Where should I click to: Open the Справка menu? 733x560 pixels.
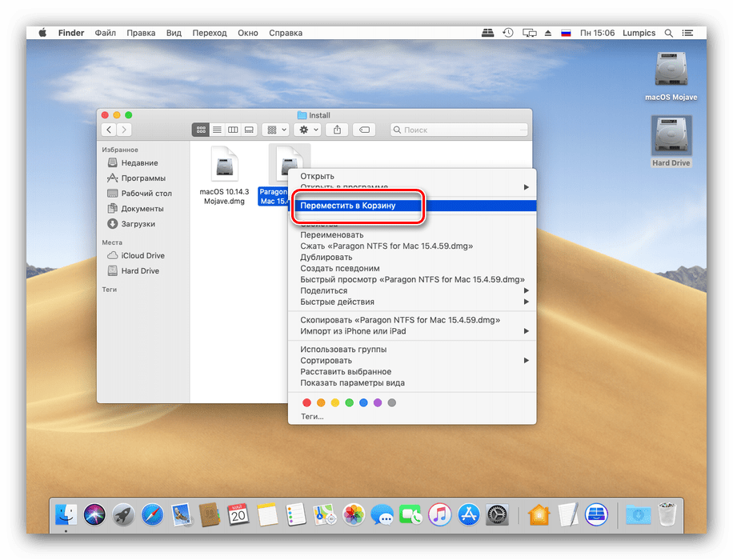tap(286, 33)
